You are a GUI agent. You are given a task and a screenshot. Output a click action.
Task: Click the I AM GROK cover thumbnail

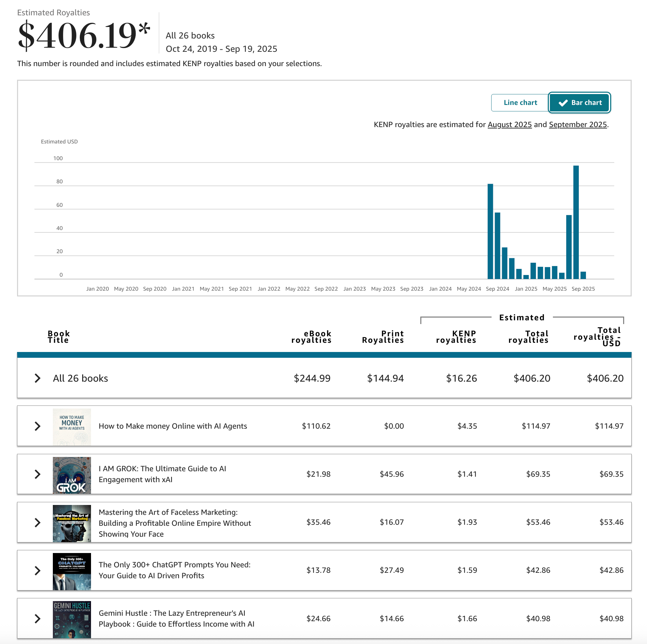pyautogui.click(x=72, y=475)
